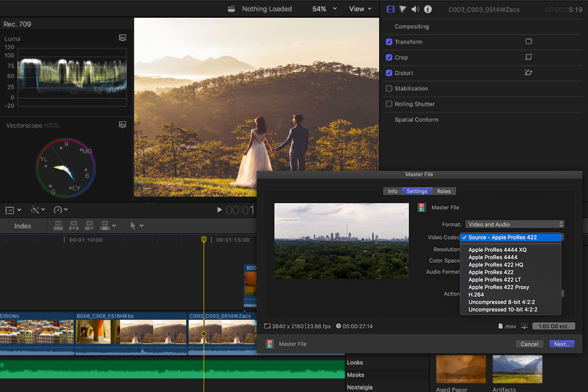
Task: Enable the Stabilization checkbox
Action: (389, 89)
